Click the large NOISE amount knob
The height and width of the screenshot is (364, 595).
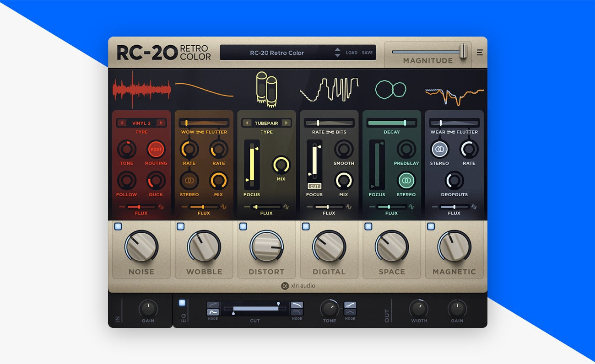click(x=141, y=246)
